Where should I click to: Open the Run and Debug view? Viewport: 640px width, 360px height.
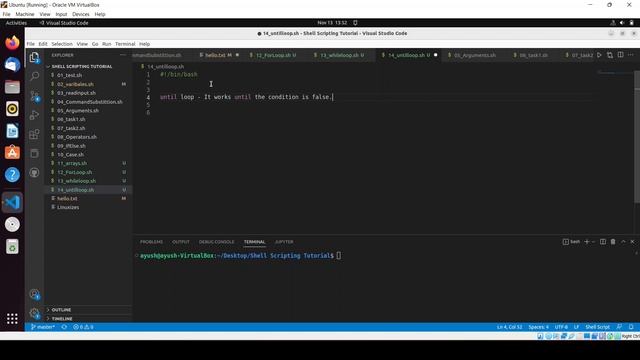pos(35,115)
